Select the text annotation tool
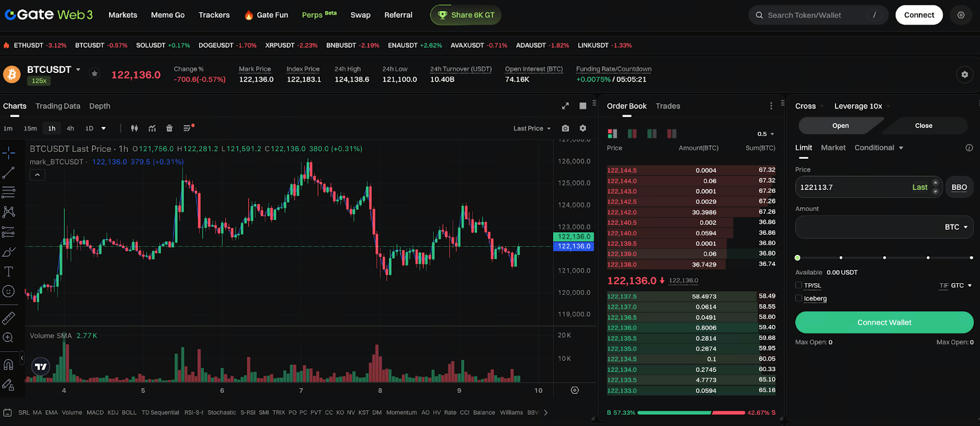Screen dimensions: 980x426 [9, 272]
